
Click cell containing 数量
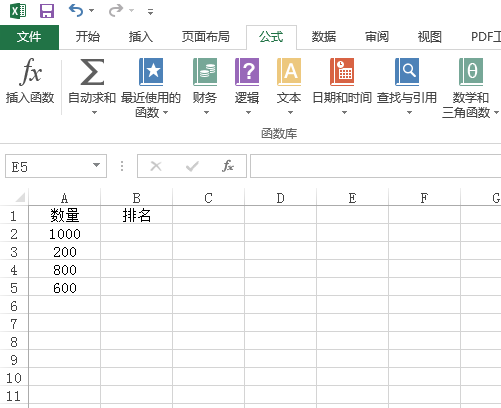(x=65, y=215)
